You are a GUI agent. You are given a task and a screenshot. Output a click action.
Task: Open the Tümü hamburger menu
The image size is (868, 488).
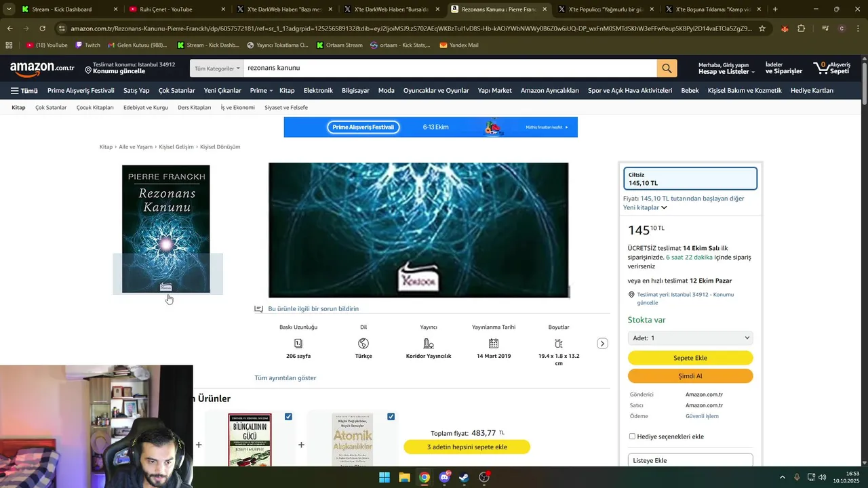24,91
